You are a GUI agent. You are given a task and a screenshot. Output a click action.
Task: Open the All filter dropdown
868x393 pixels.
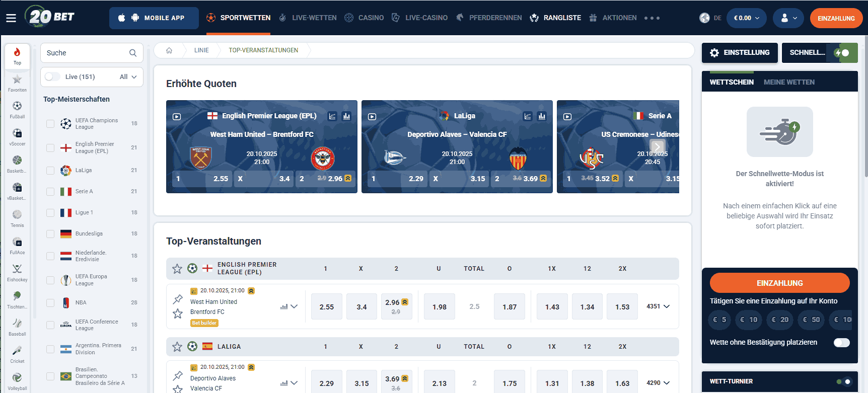128,77
